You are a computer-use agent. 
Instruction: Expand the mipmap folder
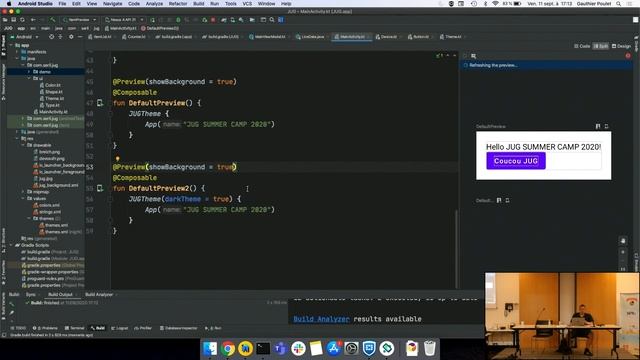point(23,192)
